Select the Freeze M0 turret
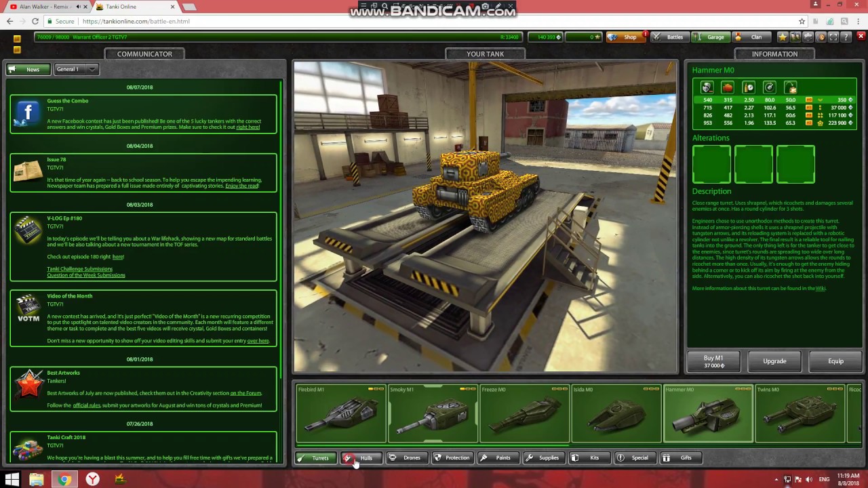 tap(524, 413)
